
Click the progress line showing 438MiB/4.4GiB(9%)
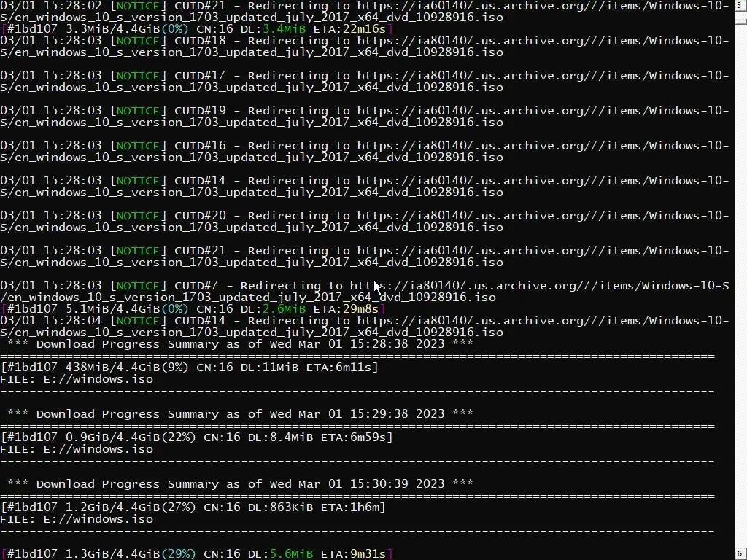pos(190,367)
